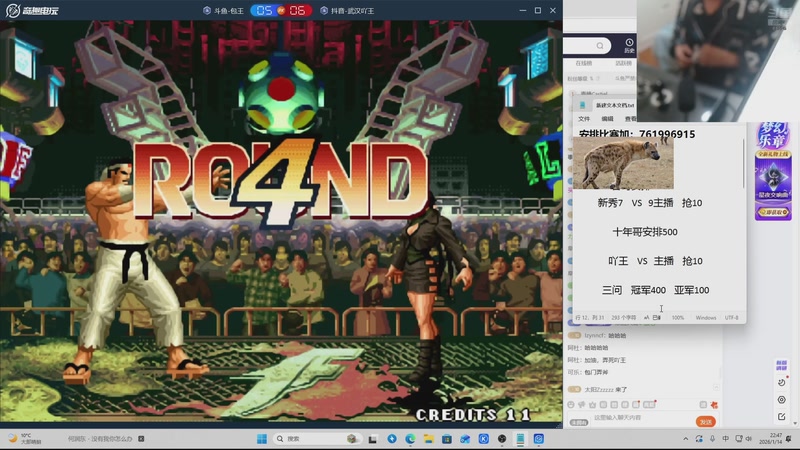Click the text line 新秀7 VS 9主播 抢10

[649, 203]
